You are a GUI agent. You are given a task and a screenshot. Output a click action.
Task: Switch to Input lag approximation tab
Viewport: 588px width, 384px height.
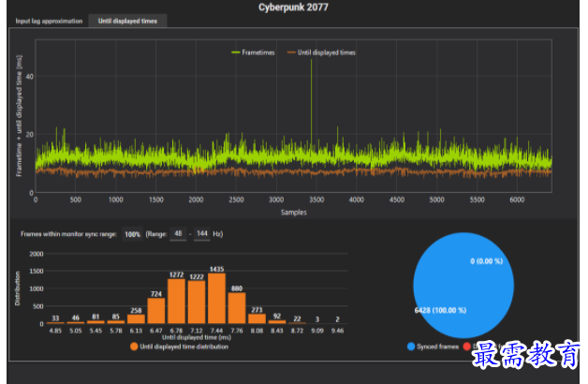[x=49, y=21]
